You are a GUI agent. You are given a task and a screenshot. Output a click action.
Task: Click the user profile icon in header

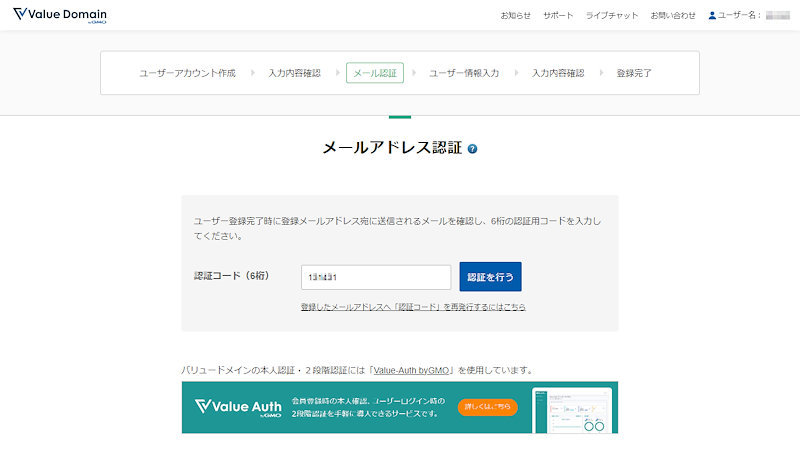tap(712, 16)
